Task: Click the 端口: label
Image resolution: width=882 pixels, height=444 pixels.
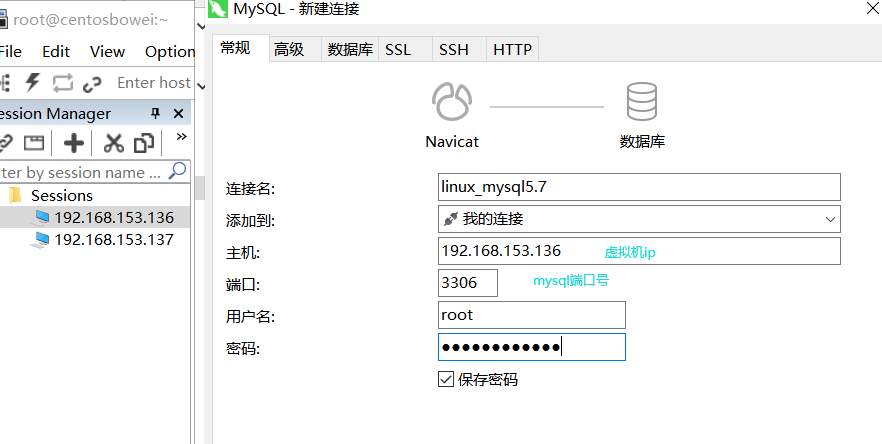Action: tap(243, 285)
